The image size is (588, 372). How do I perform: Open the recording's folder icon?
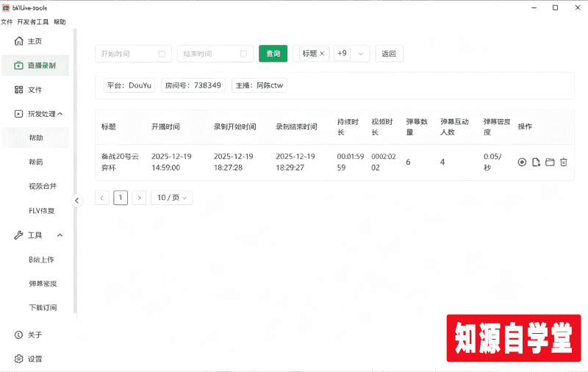pyautogui.click(x=550, y=162)
